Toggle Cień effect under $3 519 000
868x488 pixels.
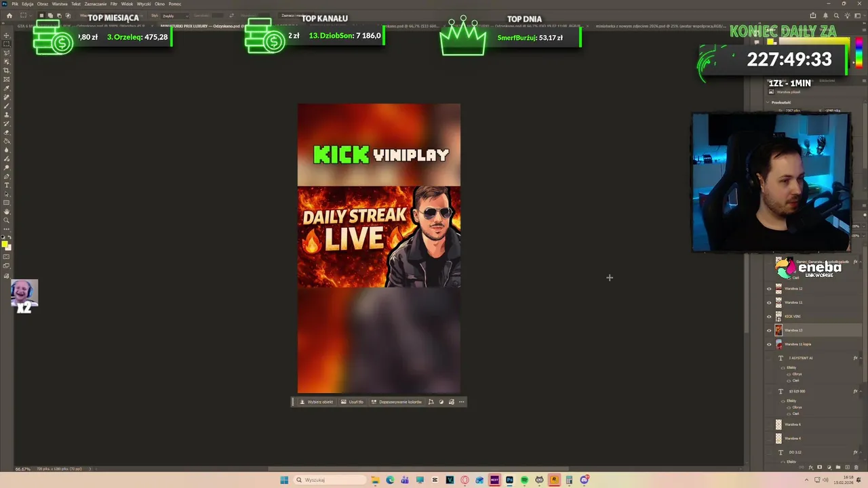788,413
